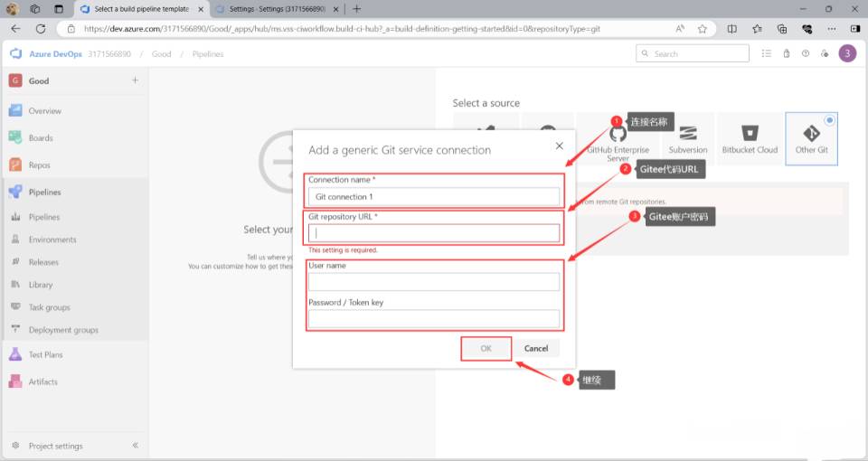Open the browser workspaces icon
This screenshot has width=868, height=461.
click(x=34, y=9)
